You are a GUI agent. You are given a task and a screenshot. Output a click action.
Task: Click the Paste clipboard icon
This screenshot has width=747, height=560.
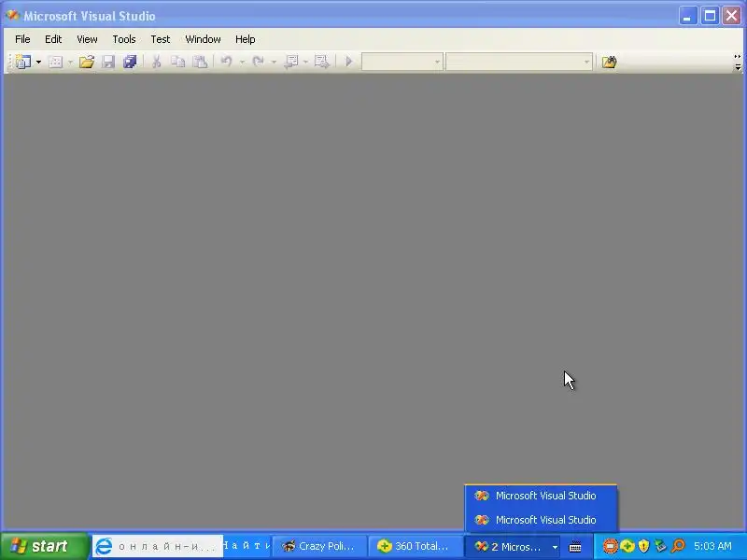click(200, 62)
